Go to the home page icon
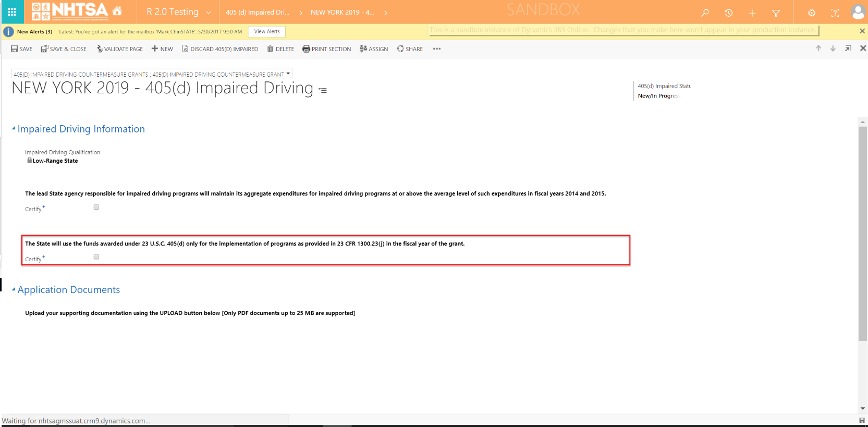The height and width of the screenshot is (427, 868). [x=117, y=11]
